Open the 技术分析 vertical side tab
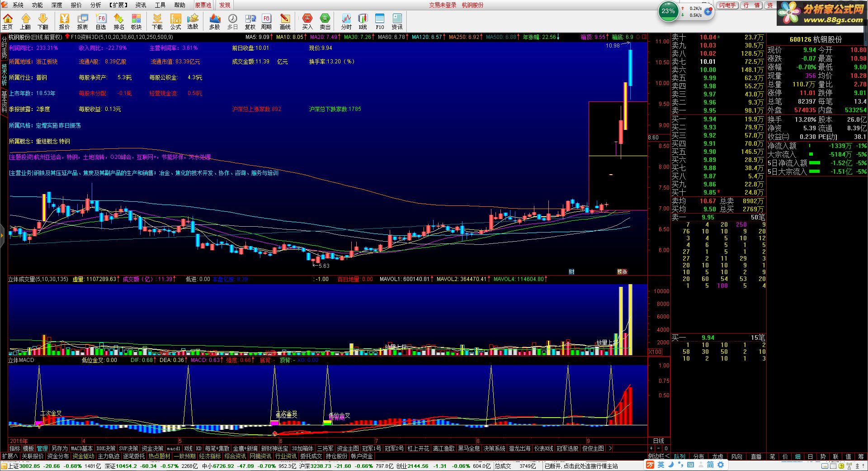 (x=4, y=74)
